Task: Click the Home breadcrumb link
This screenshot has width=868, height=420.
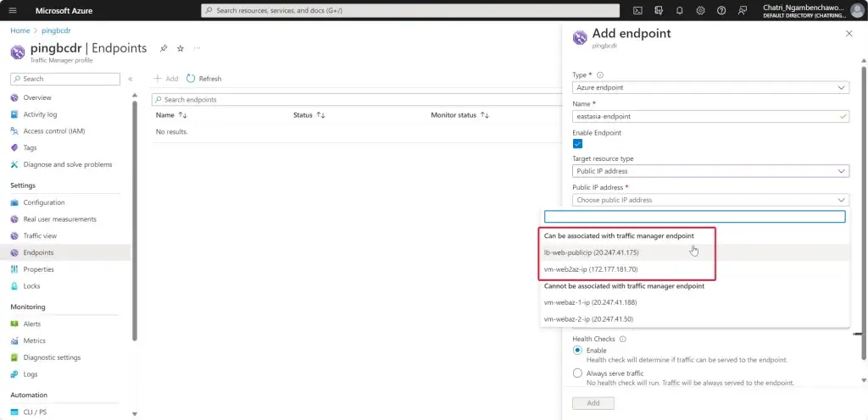Action: 20,31
